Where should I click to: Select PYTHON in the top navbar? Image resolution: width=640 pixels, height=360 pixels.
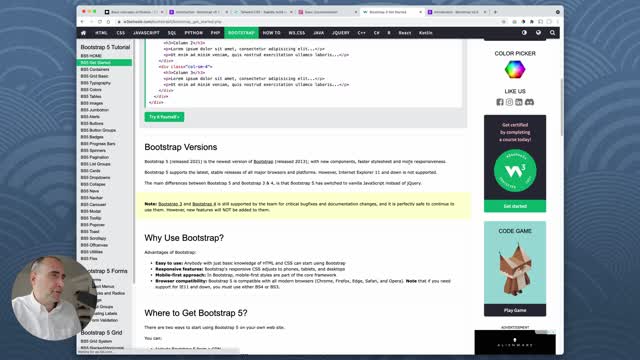click(x=193, y=33)
